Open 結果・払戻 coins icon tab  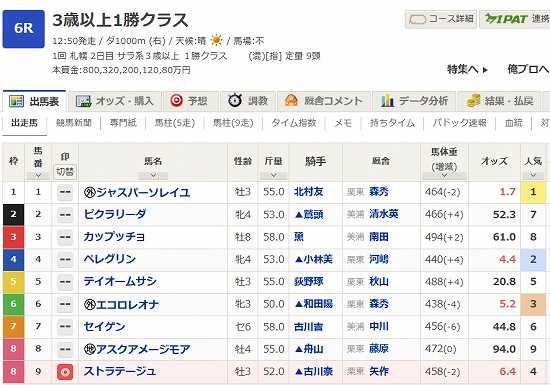click(474, 101)
